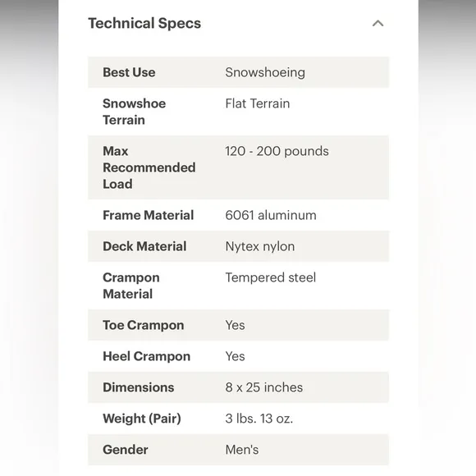Click the Nytex nylon value
The image size is (476, 476).
[x=260, y=246]
